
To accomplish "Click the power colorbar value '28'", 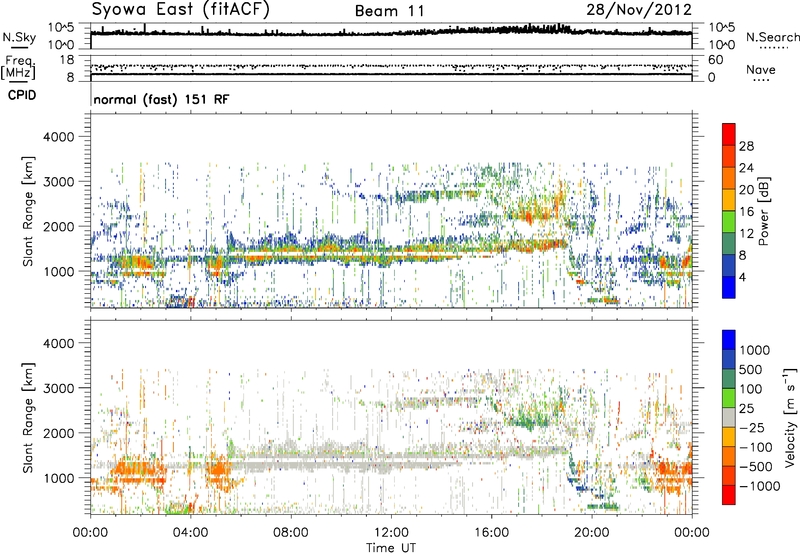I will coord(746,146).
